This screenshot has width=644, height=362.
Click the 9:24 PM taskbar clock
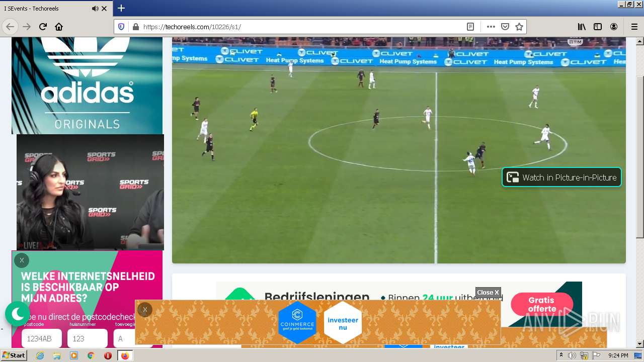tap(618, 355)
